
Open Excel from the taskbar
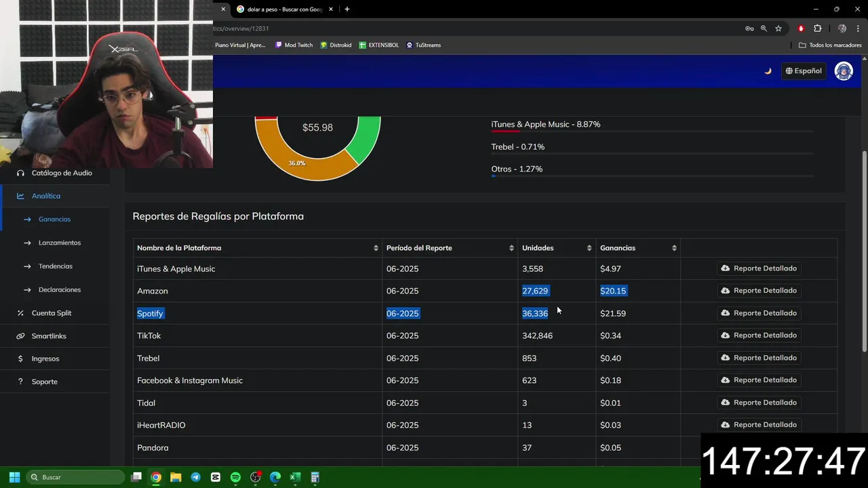pyautogui.click(x=295, y=477)
